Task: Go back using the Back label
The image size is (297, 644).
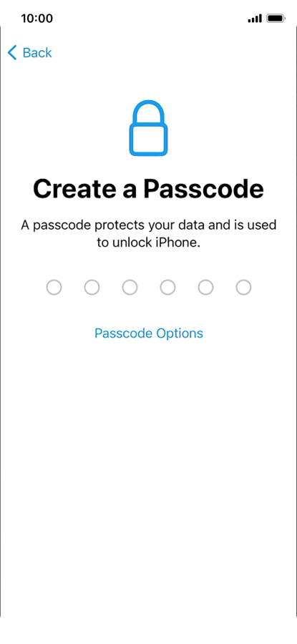Action: (x=37, y=52)
